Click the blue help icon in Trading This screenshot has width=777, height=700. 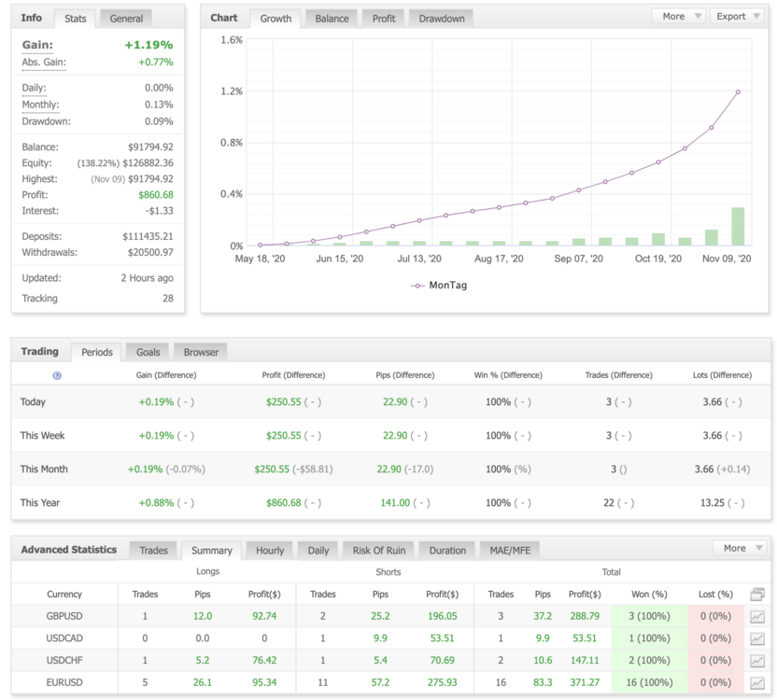pyautogui.click(x=57, y=375)
